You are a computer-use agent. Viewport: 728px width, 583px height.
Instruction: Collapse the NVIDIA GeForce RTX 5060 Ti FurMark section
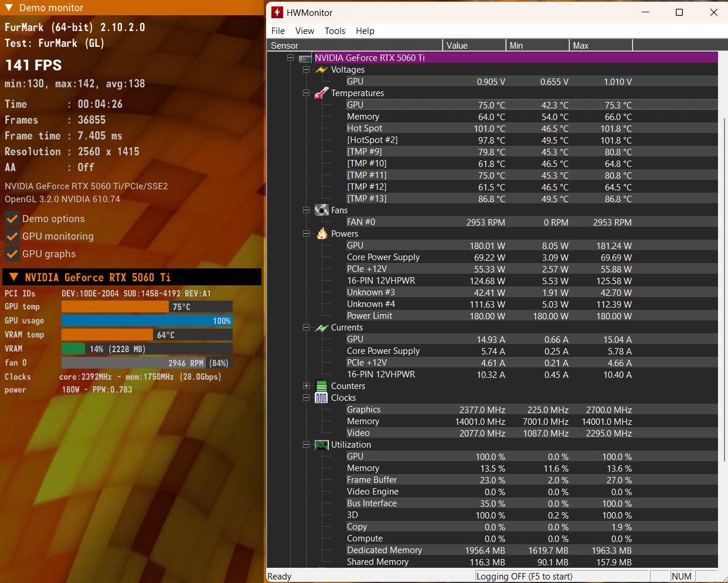tap(13, 277)
